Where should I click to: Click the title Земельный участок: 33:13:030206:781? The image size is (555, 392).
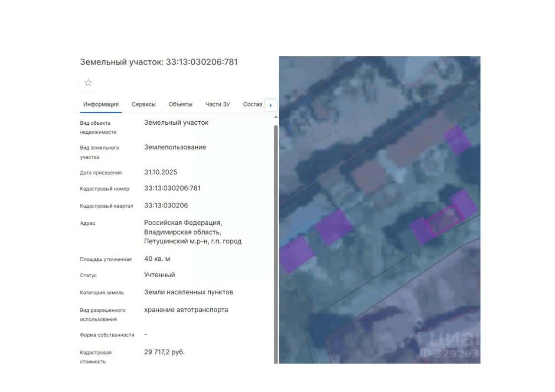pyautogui.click(x=159, y=62)
